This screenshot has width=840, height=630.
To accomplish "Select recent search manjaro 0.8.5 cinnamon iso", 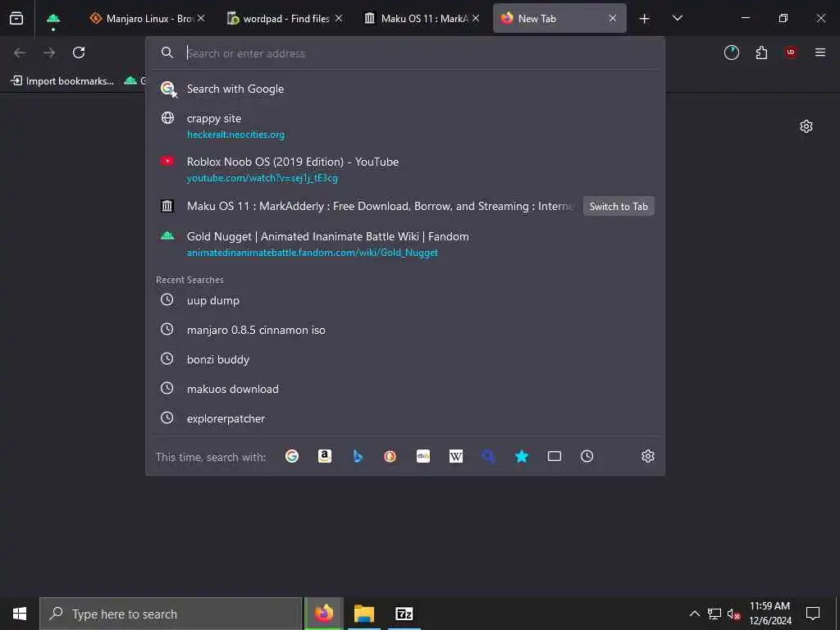I will (405, 330).
